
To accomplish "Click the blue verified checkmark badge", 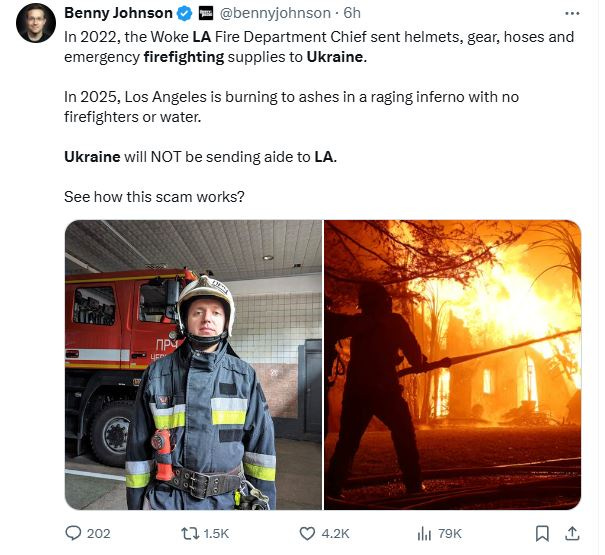I will (x=184, y=14).
